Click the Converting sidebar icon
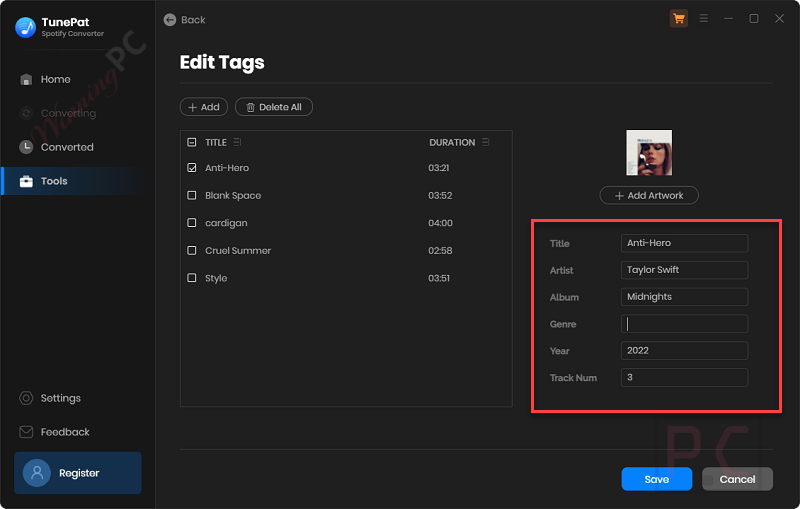Screen dimensions: 800x509 [x=26, y=113]
